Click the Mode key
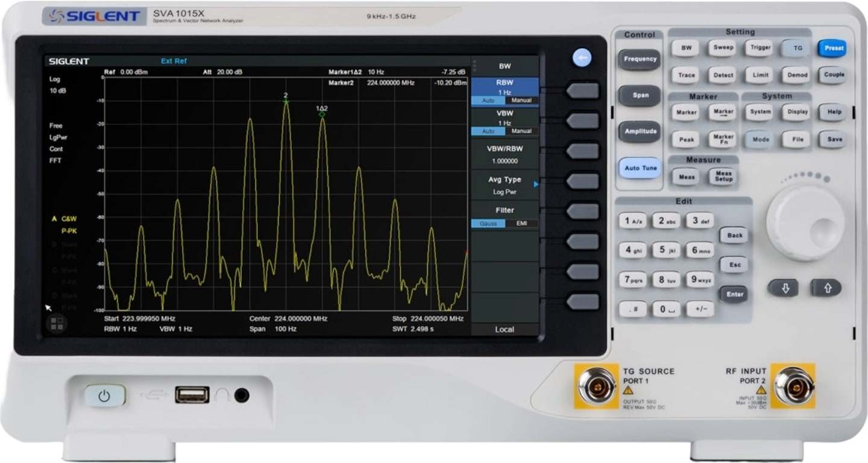Image resolution: width=868 pixels, height=463 pixels. (759, 139)
